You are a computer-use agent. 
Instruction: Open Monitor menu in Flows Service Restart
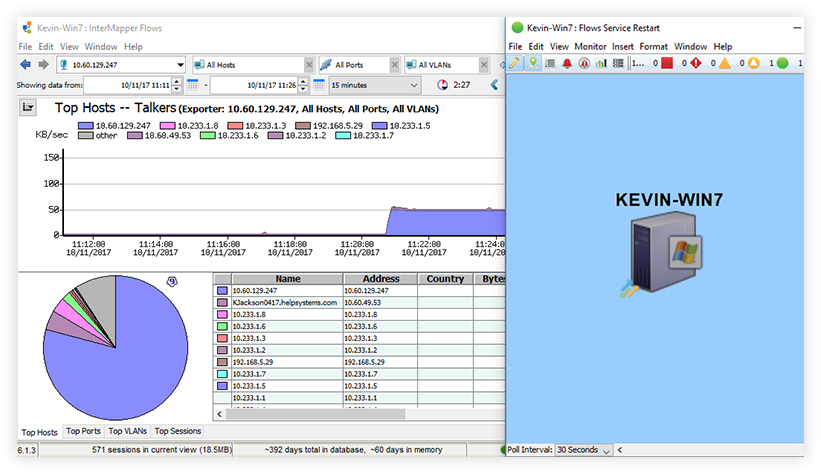click(x=590, y=47)
